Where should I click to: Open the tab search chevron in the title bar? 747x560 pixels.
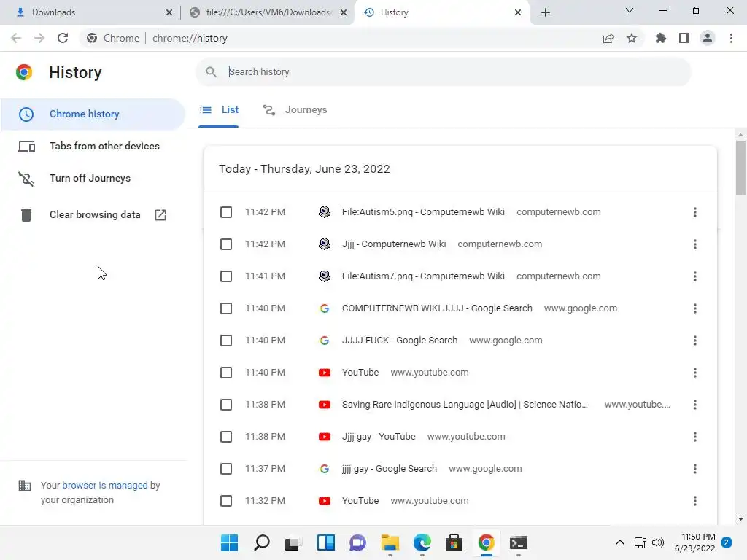[x=630, y=10]
